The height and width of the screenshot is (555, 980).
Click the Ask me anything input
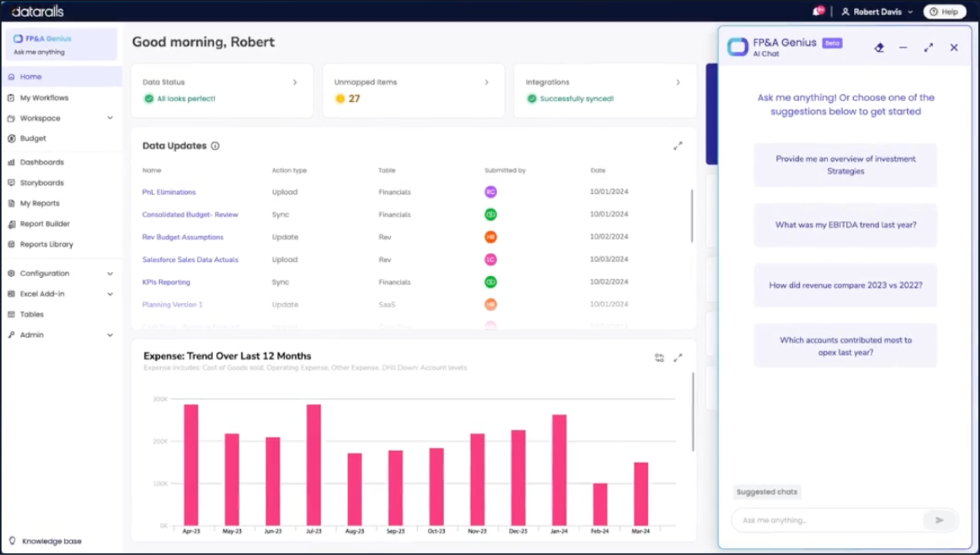[x=827, y=520]
